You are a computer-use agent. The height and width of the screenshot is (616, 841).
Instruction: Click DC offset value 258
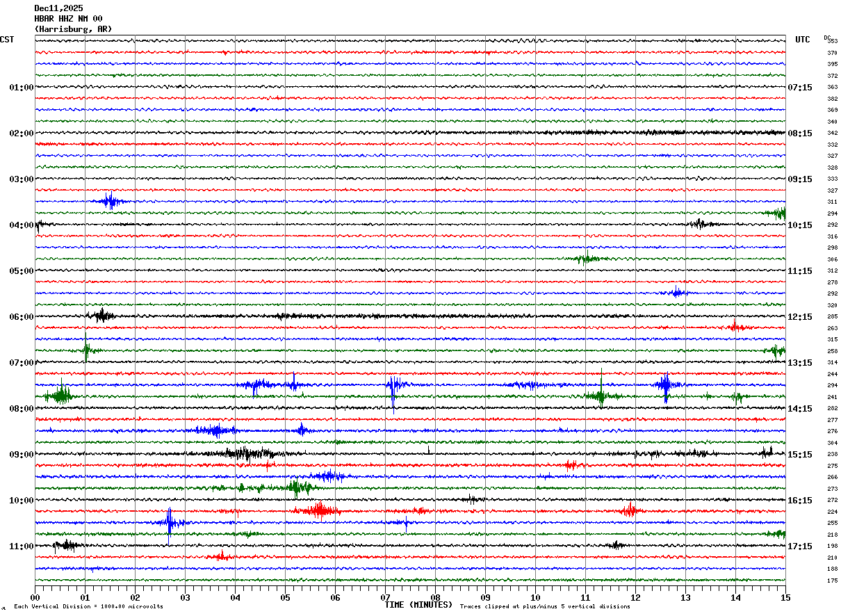pyautogui.click(x=832, y=351)
